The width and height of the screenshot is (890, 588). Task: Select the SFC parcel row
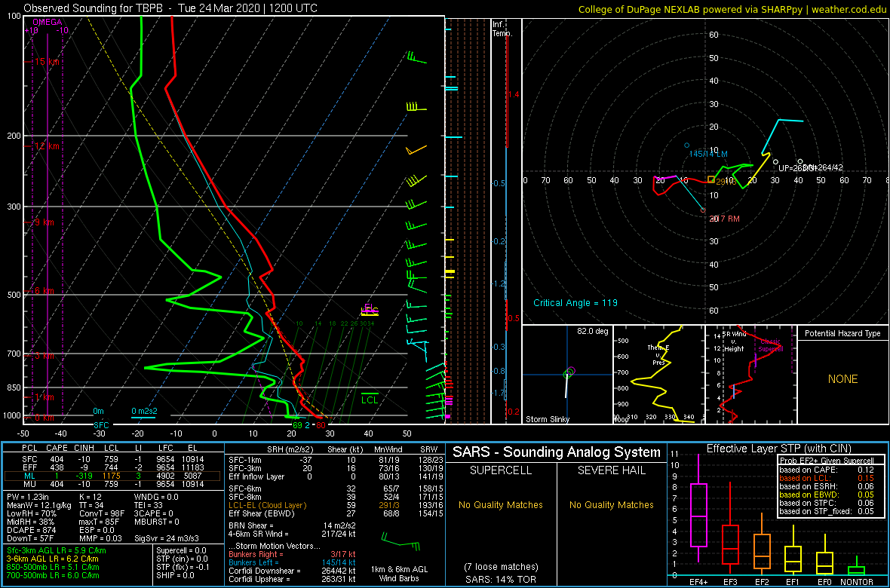point(114,458)
